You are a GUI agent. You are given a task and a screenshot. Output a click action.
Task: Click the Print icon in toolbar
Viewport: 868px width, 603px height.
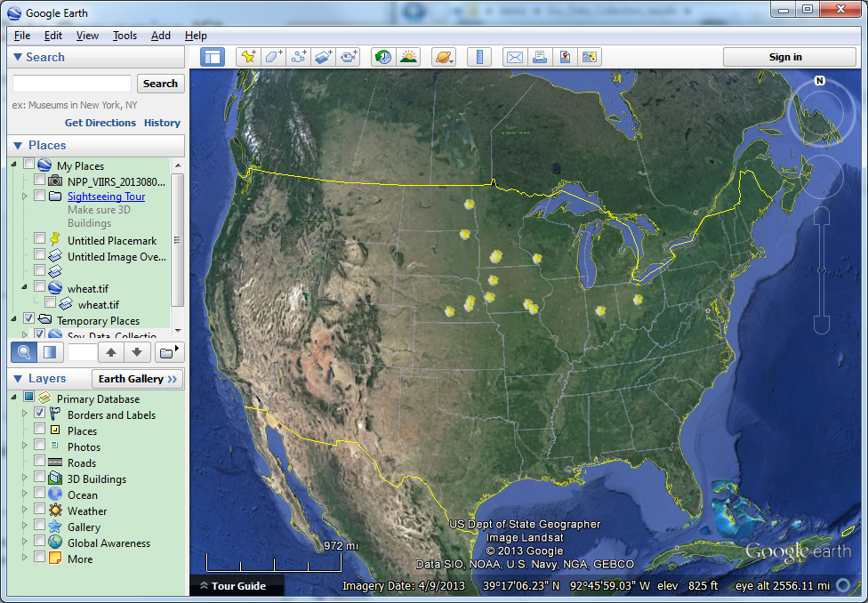pyautogui.click(x=540, y=57)
